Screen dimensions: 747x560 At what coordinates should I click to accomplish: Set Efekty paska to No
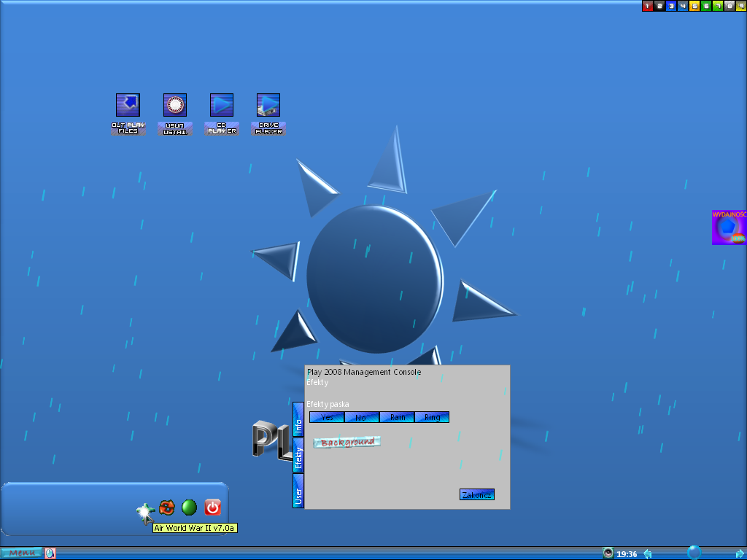[x=362, y=417]
